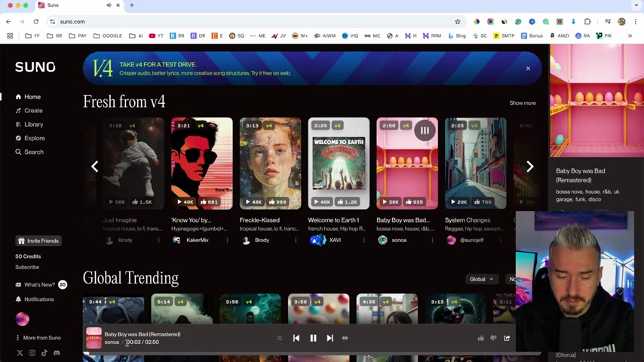Screen dimensions: 644x362
Task: Like the current song in player
Action: point(480,338)
